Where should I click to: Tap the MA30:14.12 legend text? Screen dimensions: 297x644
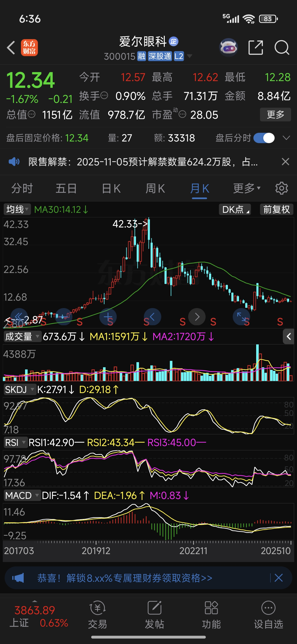pos(61,210)
